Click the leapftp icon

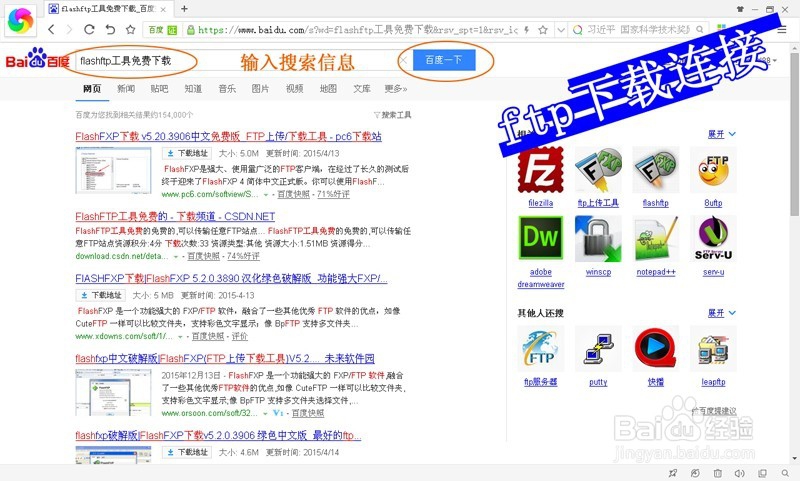[713, 349]
